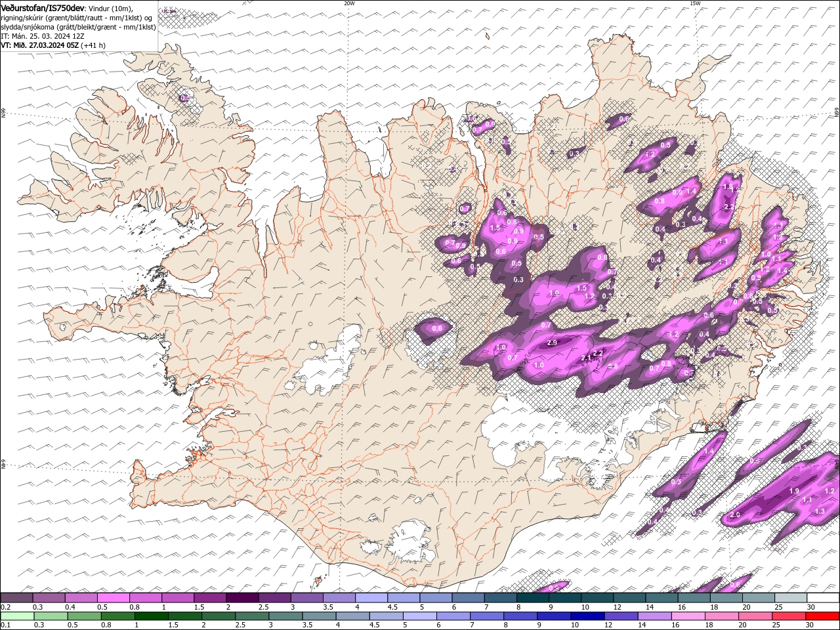Click the 'VT: Mið. 27.03.2024 05Z (+41 h)' line

point(53,45)
